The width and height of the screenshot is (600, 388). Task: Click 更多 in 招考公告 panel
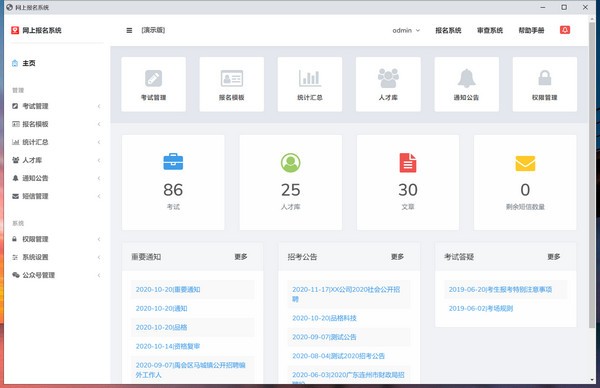click(x=397, y=257)
